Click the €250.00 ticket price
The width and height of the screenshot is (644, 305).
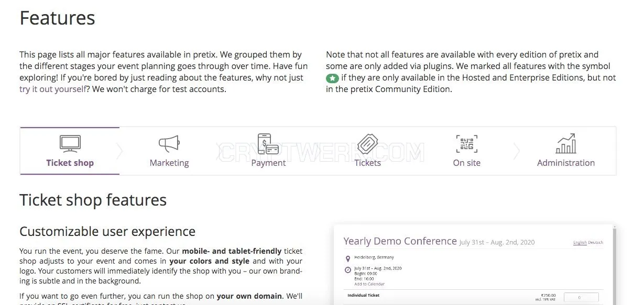click(549, 295)
